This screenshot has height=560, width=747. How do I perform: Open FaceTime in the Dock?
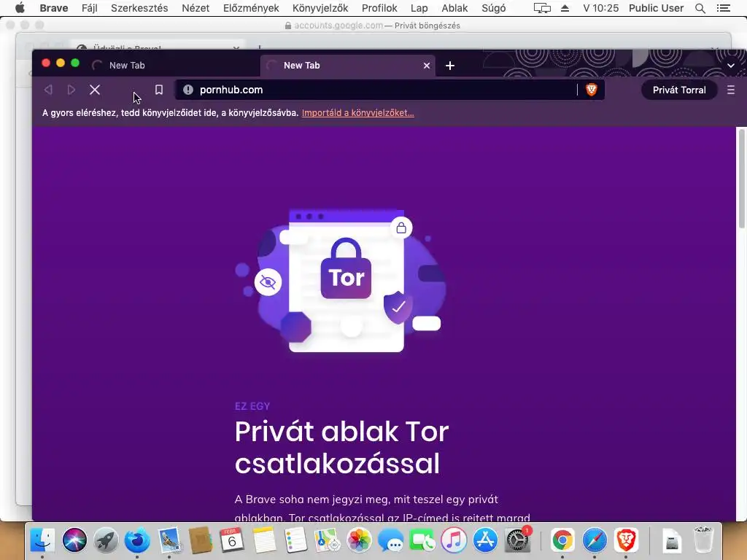(422, 540)
